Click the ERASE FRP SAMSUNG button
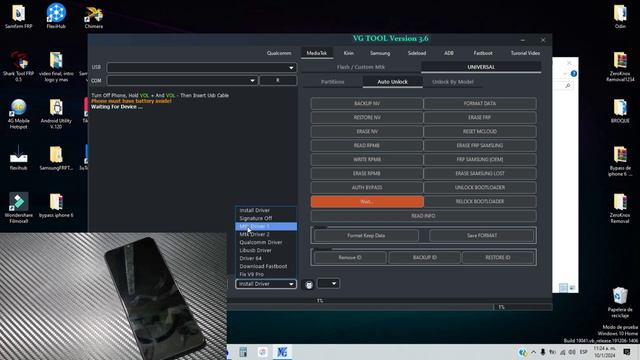This screenshot has width=640, height=360. click(480, 145)
